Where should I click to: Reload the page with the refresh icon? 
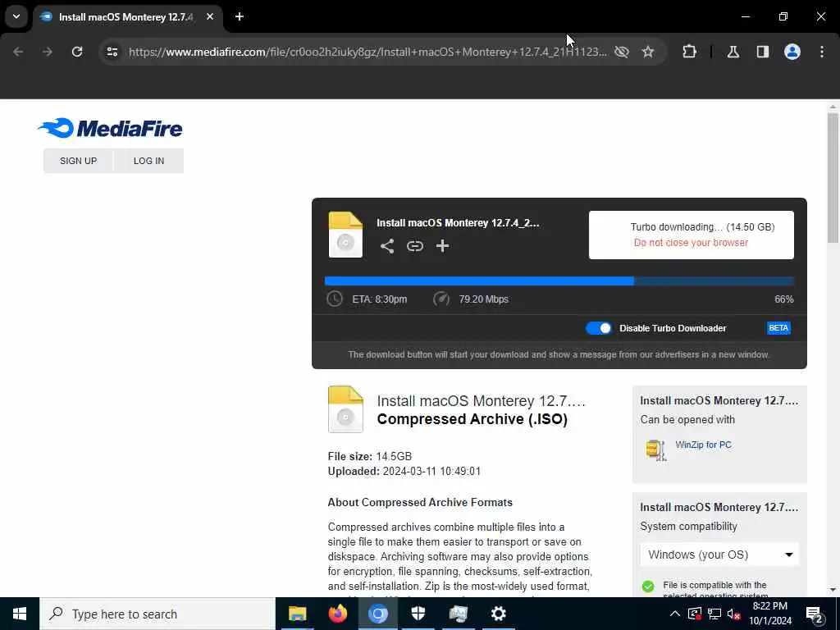click(77, 52)
